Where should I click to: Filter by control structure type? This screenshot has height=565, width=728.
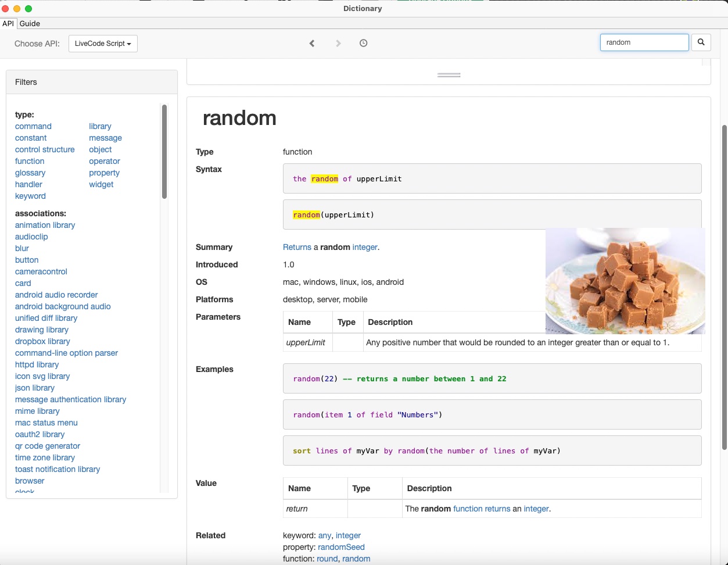[45, 149]
